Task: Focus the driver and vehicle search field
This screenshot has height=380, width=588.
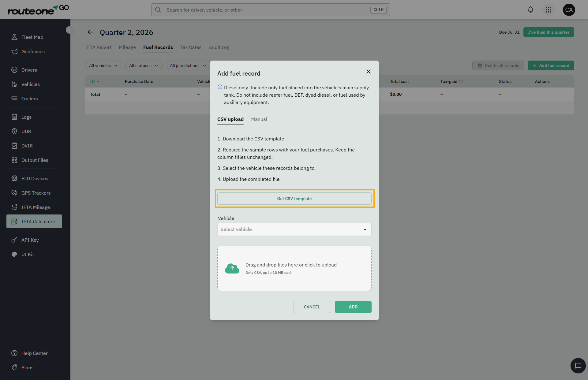Action: coord(271,10)
